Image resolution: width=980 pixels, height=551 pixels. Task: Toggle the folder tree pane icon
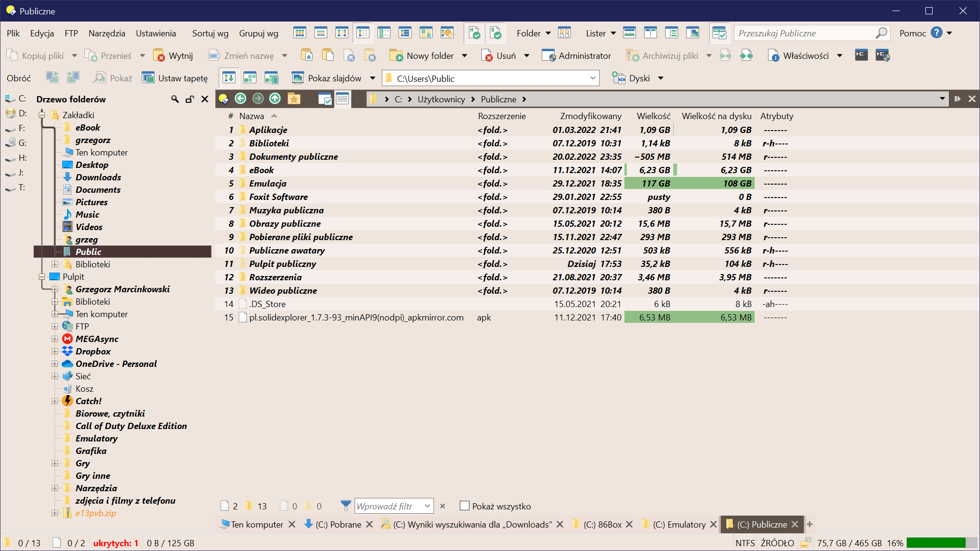click(671, 33)
